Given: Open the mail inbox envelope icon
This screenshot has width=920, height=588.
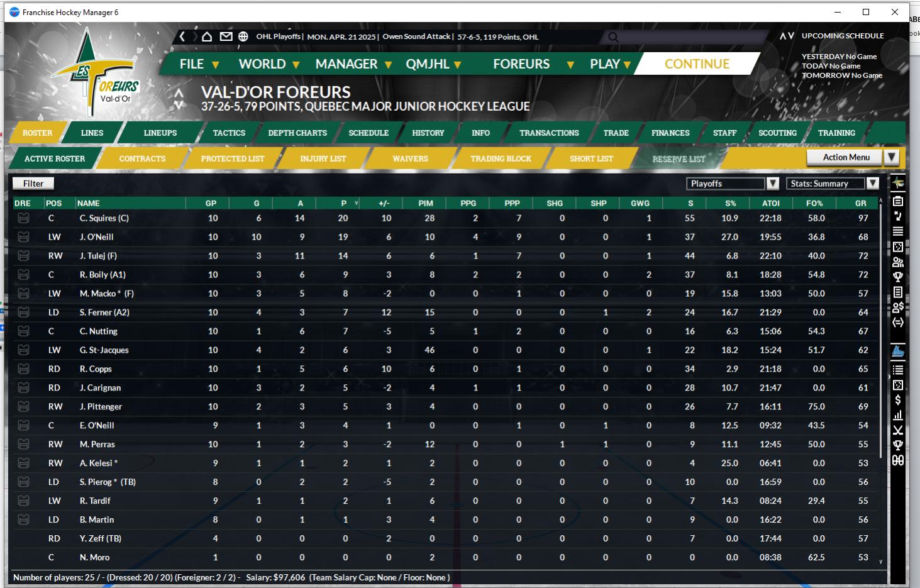Looking at the screenshot, I should [226, 36].
